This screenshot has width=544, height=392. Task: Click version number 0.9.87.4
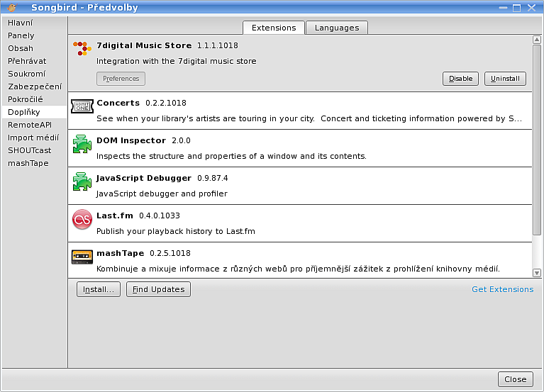pos(212,178)
